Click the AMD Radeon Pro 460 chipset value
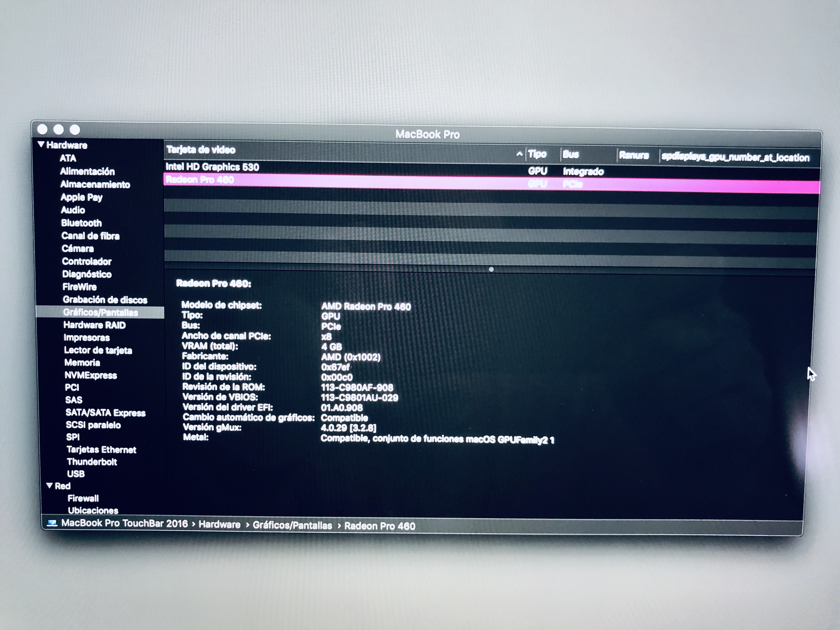This screenshot has height=630, width=840. 366,307
